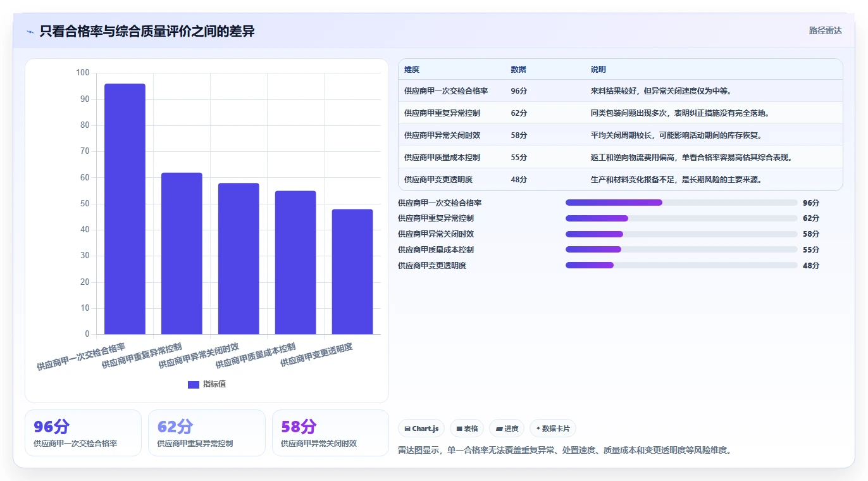868x481 pixels.
Task: Select the 62分 data card
Action: pyautogui.click(x=207, y=433)
